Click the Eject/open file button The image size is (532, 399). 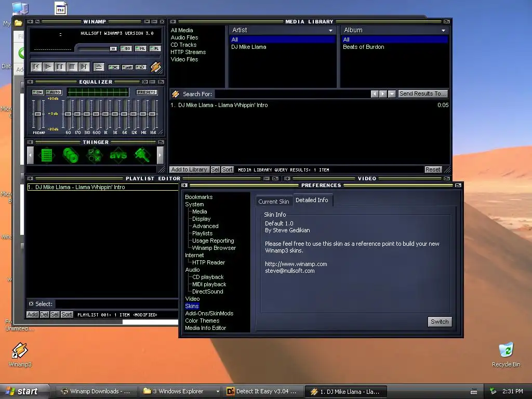[x=99, y=67]
